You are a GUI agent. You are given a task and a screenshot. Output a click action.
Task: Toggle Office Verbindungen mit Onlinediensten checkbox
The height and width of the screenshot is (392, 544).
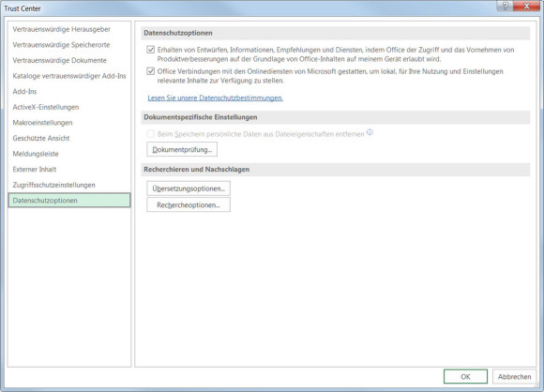[151, 71]
